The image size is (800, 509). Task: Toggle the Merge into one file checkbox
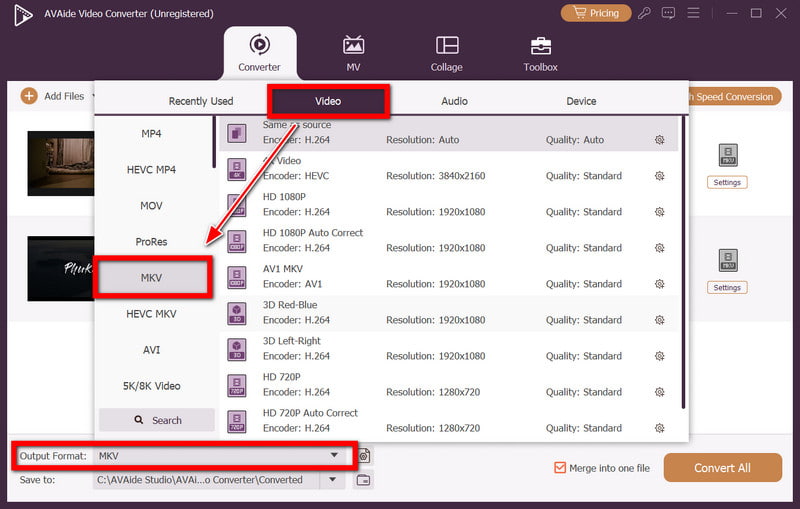click(x=560, y=468)
